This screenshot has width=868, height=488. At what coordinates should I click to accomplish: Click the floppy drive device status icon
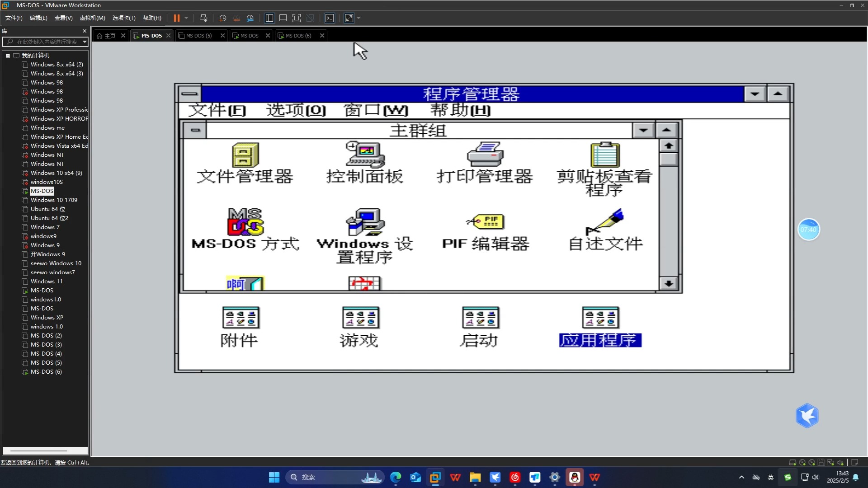click(x=821, y=462)
